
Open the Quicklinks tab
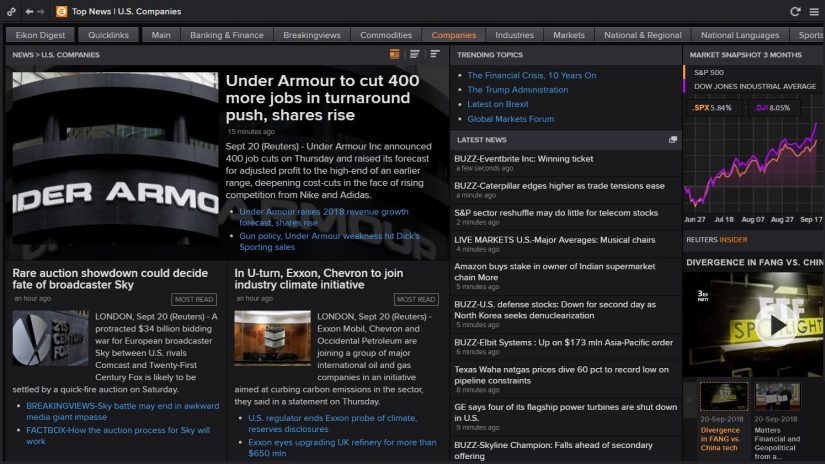[108, 35]
